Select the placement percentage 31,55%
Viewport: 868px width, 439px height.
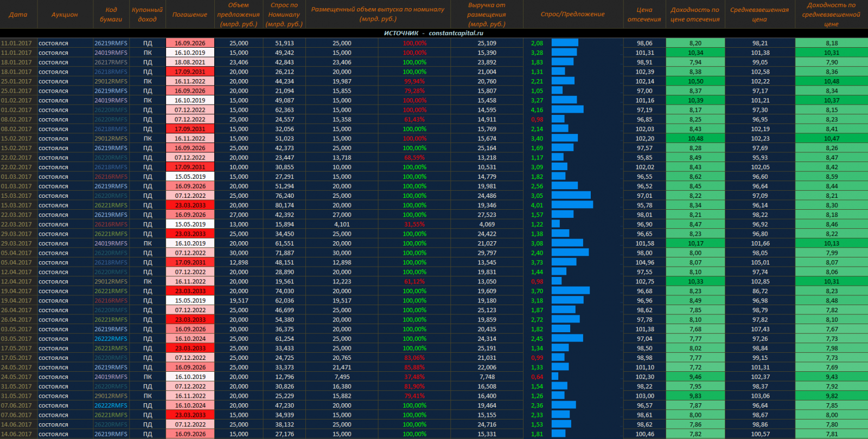414,224
